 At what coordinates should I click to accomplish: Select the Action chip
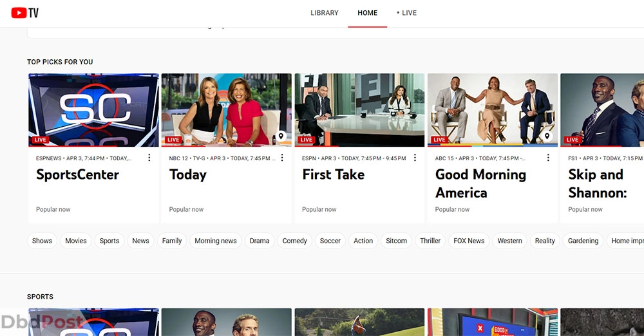363,241
